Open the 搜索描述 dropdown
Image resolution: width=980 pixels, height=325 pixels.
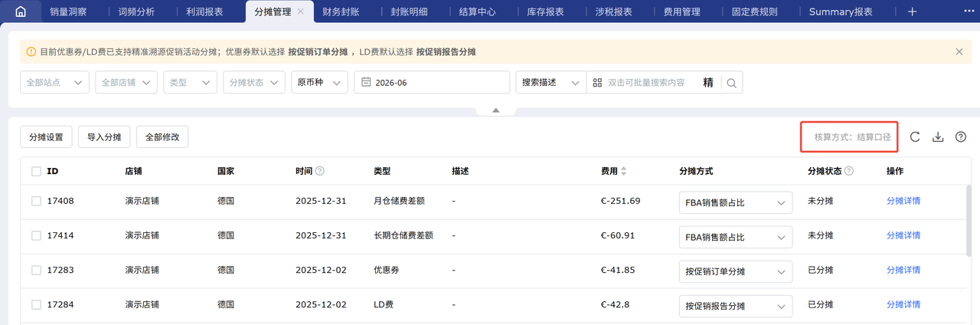pyautogui.click(x=551, y=83)
